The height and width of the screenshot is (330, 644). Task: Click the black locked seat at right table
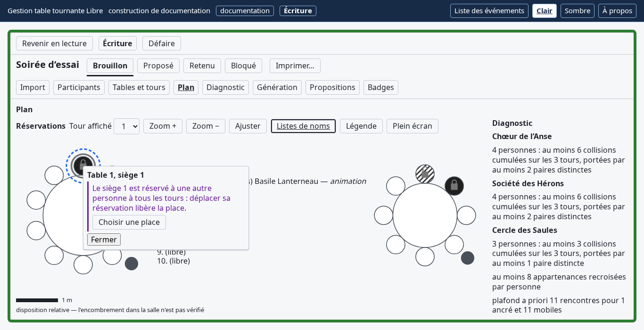(454, 186)
